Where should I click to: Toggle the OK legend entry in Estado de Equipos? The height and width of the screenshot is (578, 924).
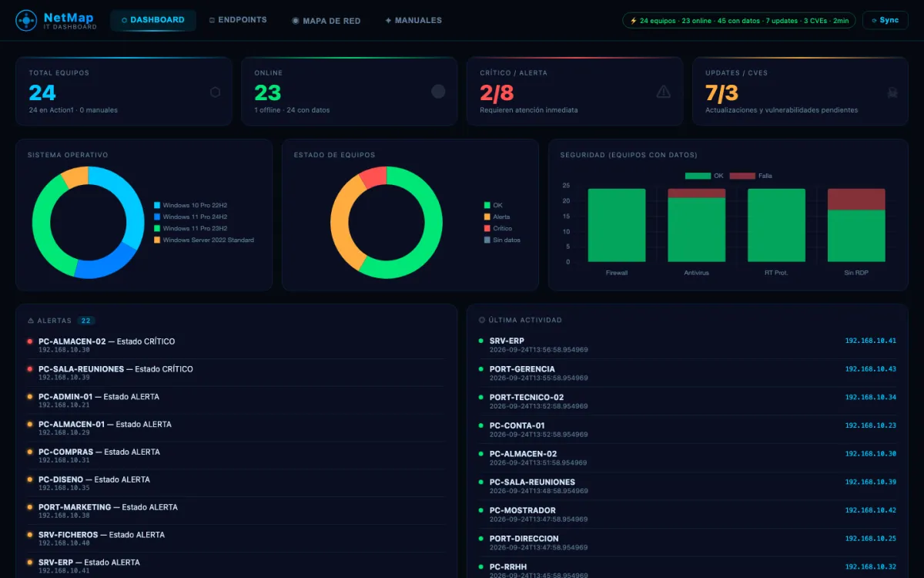pyautogui.click(x=493, y=206)
